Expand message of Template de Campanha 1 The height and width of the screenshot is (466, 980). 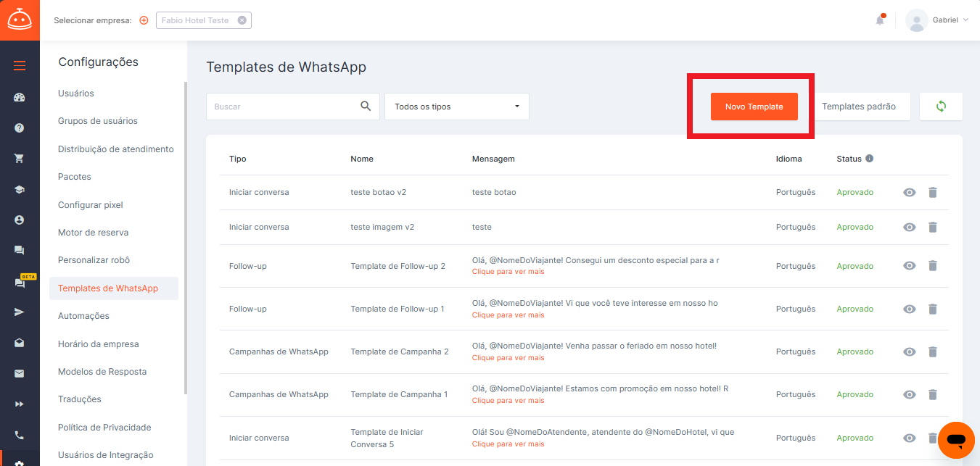(508, 400)
